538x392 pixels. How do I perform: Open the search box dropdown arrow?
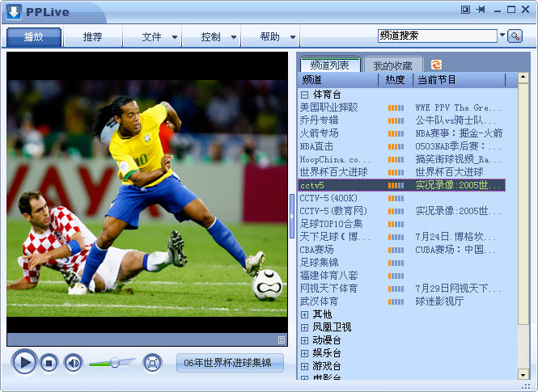(x=502, y=35)
